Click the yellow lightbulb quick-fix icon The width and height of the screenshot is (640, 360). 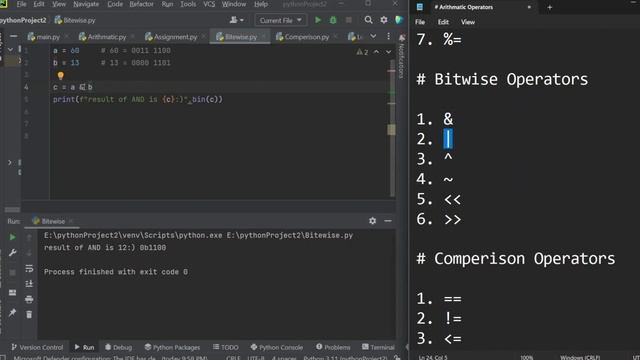[x=60, y=76]
